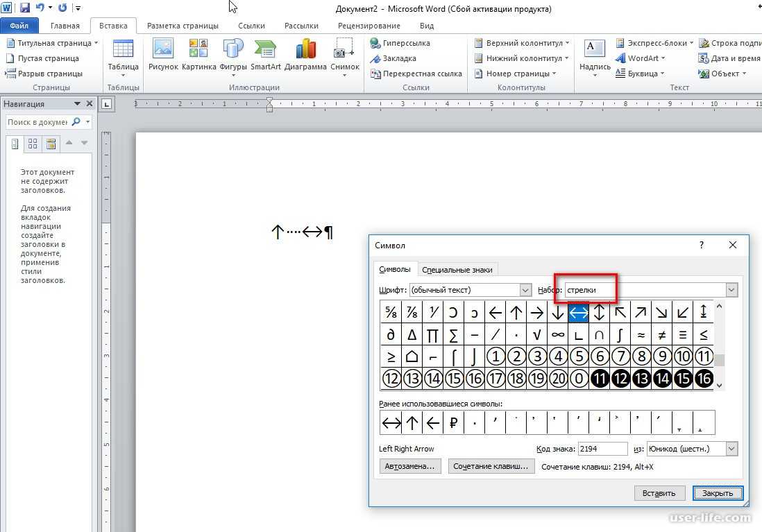
Task: Open clip art via Картинка icon
Action: (198, 55)
